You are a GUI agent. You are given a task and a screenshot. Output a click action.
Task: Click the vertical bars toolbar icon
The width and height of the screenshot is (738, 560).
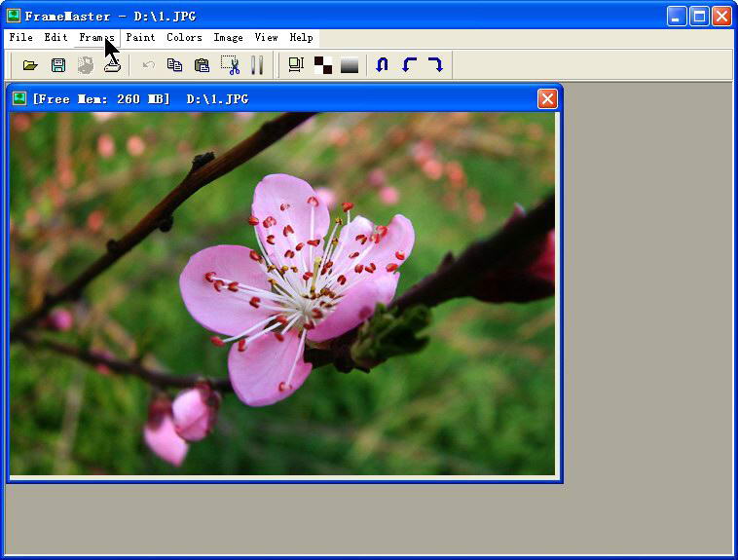pyautogui.click(x=257, y=65)
